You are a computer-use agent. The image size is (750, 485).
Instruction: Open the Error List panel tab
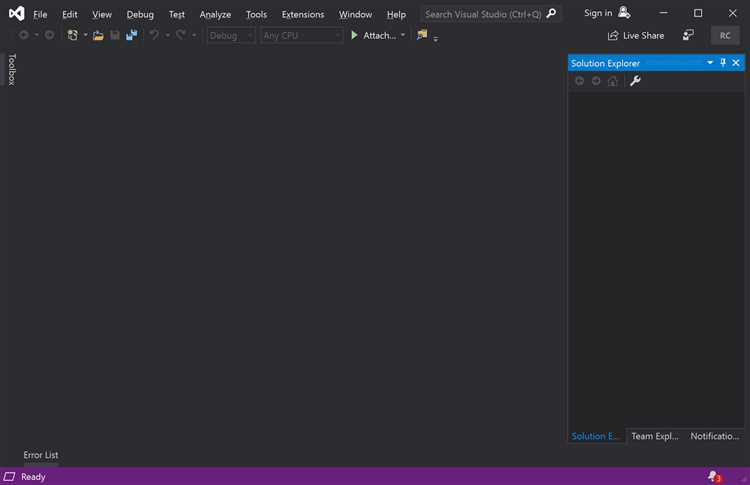pyautogui.click(x=41, y=455)
